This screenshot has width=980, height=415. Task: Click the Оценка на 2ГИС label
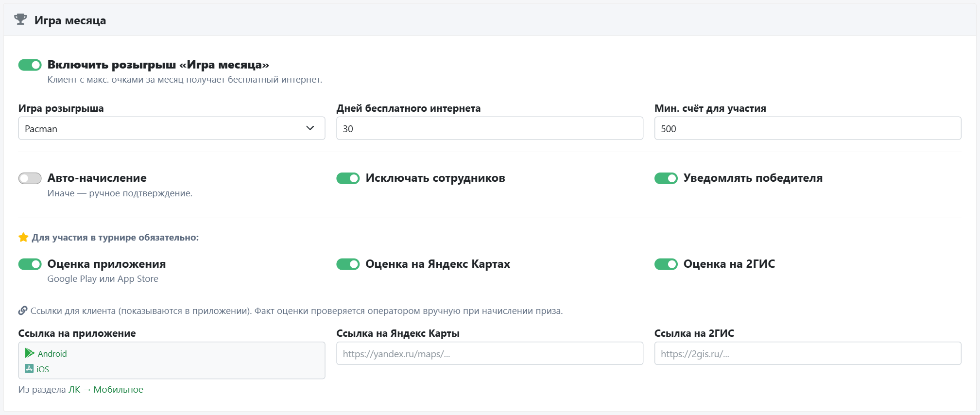coord(729,264)
